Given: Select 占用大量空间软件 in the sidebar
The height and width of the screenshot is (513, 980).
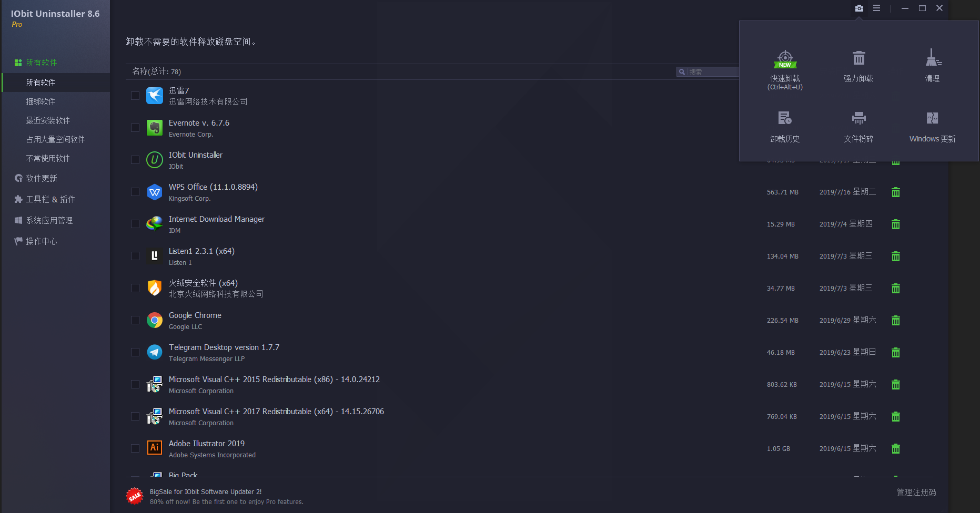Looking at the screenshot, I should tap(56, 139).
